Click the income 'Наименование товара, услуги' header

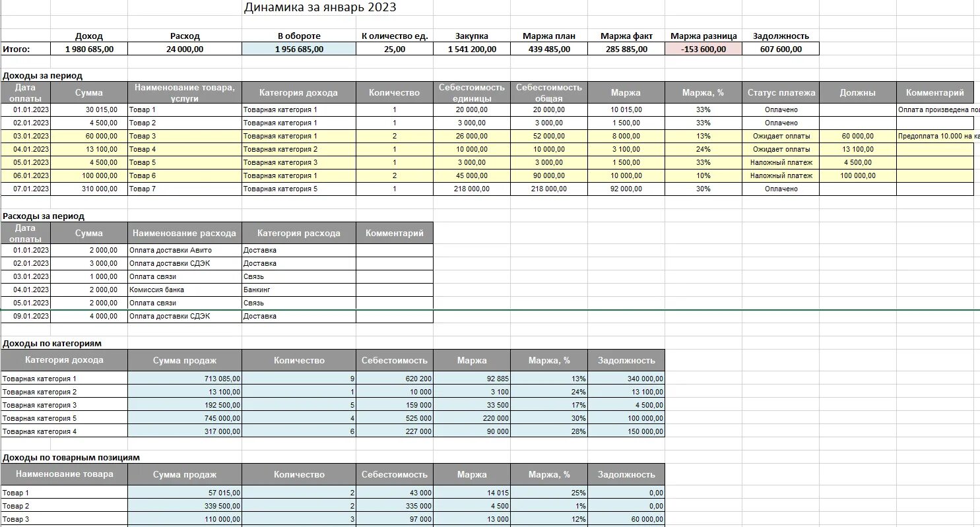coord(185,92)
